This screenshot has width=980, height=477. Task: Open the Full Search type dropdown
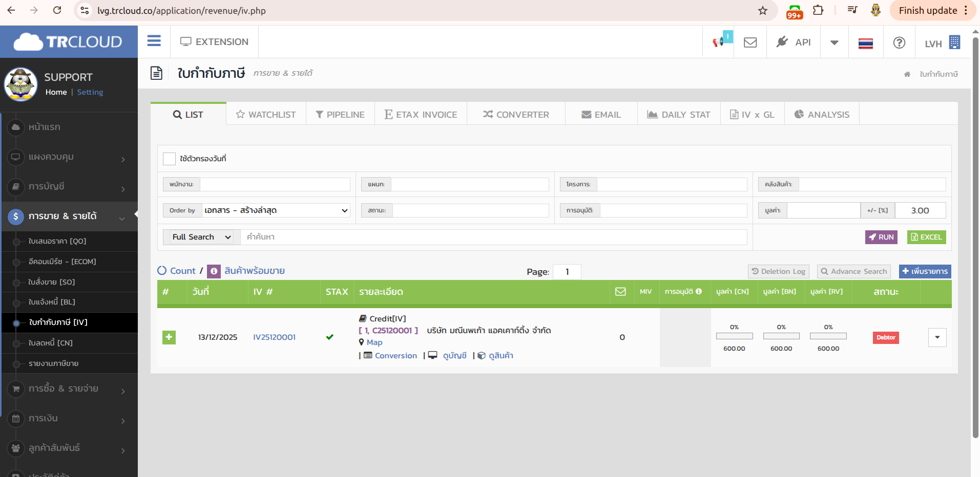pos(201,237)
